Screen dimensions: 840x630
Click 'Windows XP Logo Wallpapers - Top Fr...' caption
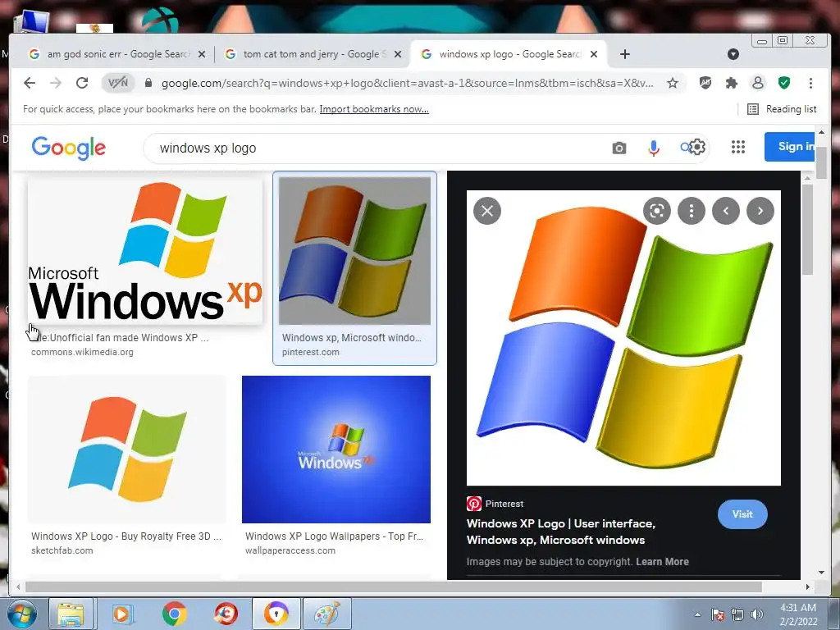coord(335,536)
